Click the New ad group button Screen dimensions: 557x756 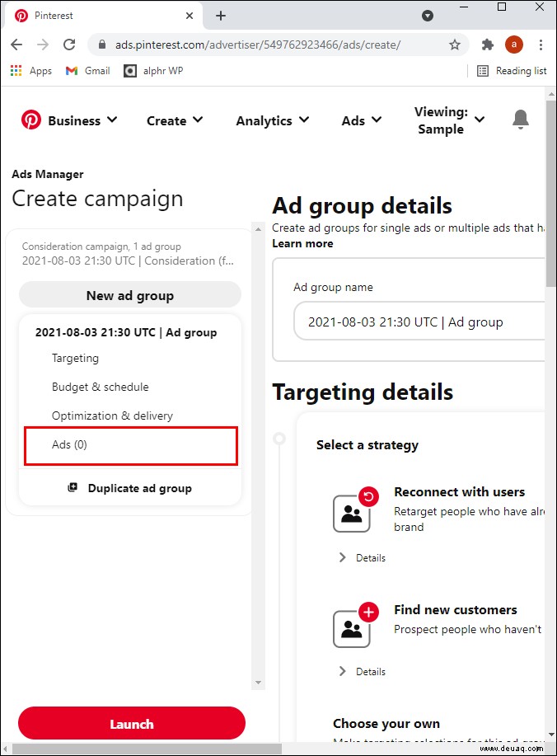tap(130, 294)
